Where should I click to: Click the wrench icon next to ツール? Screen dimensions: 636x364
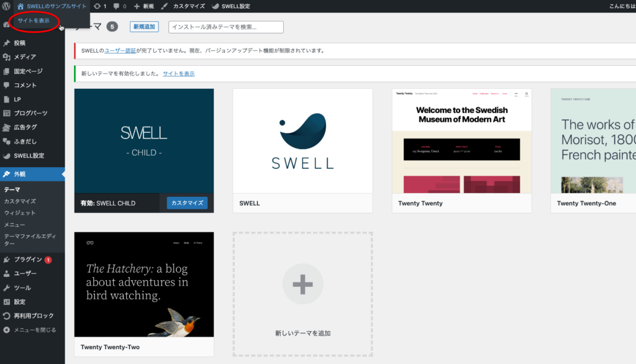[6, 288]
